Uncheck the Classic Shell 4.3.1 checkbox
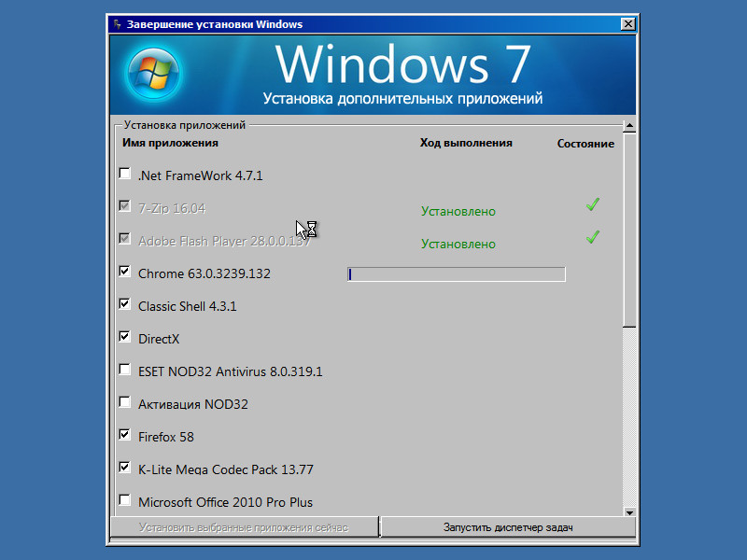The width and height of the screenshot is (747, 560). 125,304
